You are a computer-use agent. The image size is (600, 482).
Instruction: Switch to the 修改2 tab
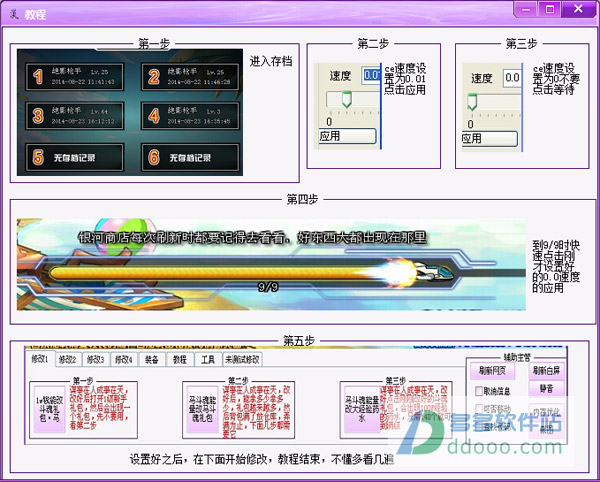(x=68, y=360)
